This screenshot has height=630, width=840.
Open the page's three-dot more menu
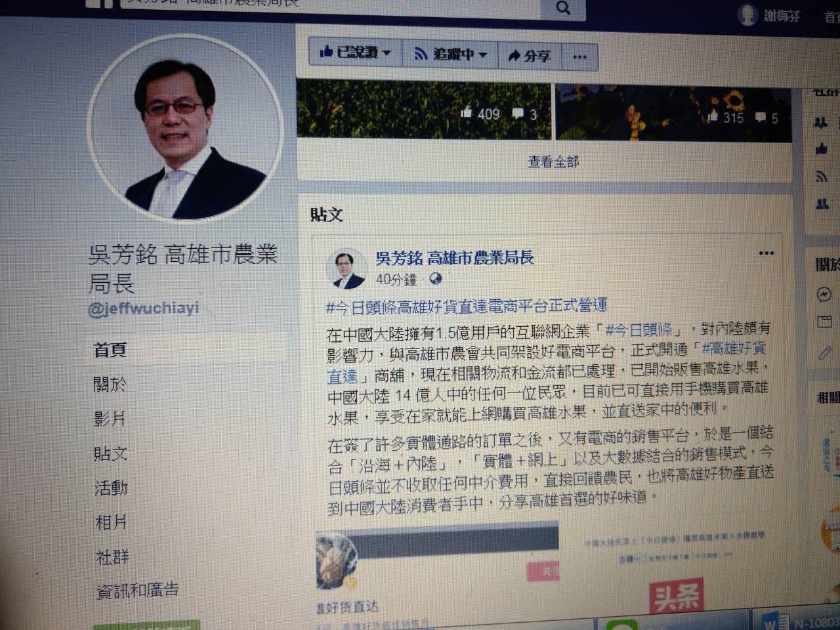click(x=579, y=57)
